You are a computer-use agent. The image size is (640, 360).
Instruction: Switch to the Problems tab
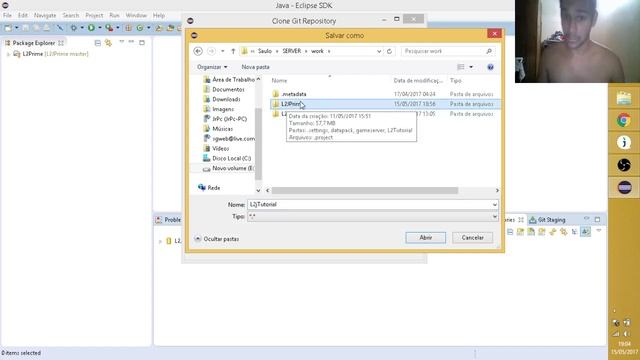[168, 220]
